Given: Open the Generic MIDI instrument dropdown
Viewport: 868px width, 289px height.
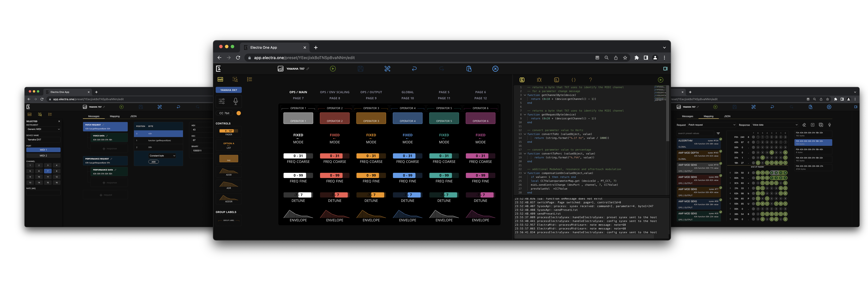Looking at the screenshot, I should [x=43, y=129].
